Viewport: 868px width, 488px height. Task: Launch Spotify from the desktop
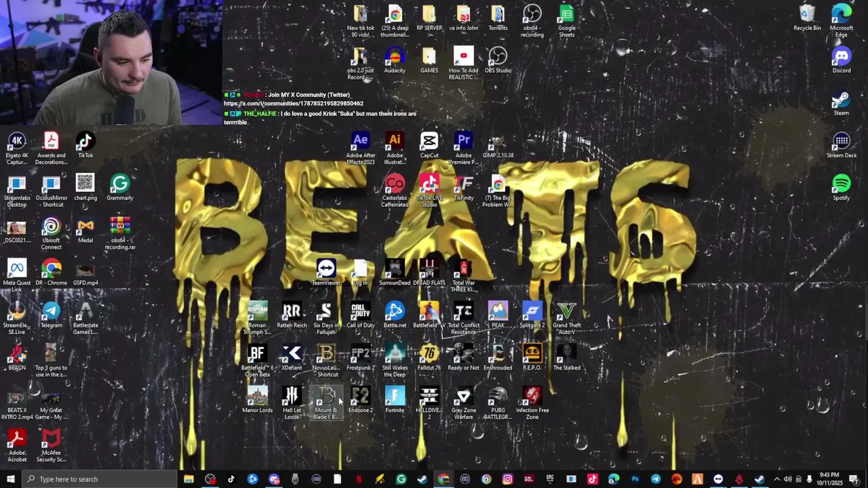coord(842,187)
